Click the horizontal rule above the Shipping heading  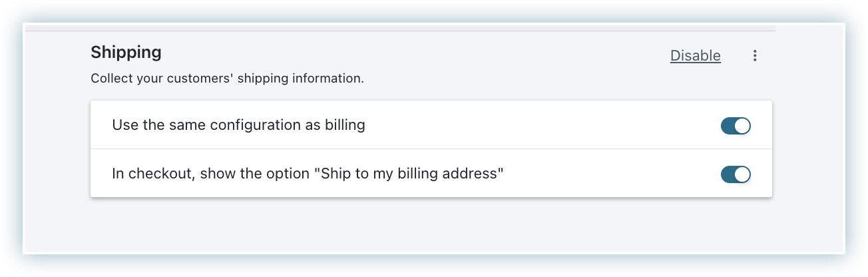399,31
